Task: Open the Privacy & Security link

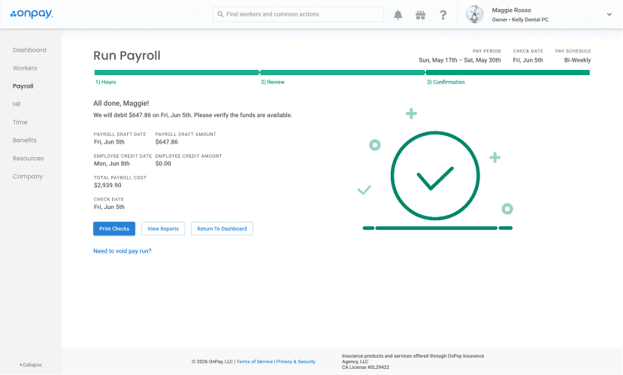Action: (x=296, y=361)
